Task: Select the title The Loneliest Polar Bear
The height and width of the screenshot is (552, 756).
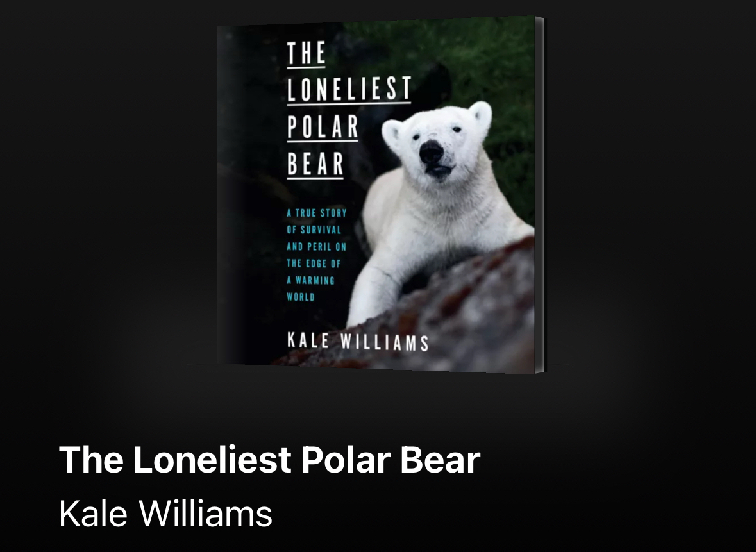Action: coord(269,460)
